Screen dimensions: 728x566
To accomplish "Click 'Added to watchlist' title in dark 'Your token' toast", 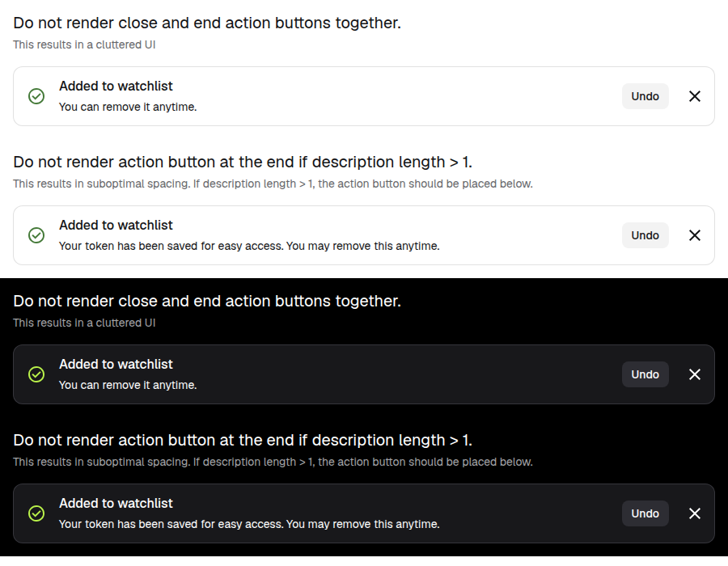I will (116, 504).
